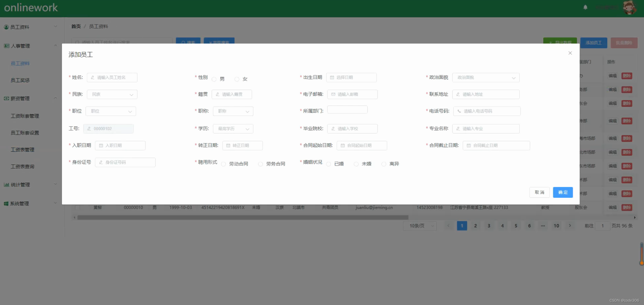Click the 确定 confirm button
Screen dimensions: 644x305
tap(563, 192)
